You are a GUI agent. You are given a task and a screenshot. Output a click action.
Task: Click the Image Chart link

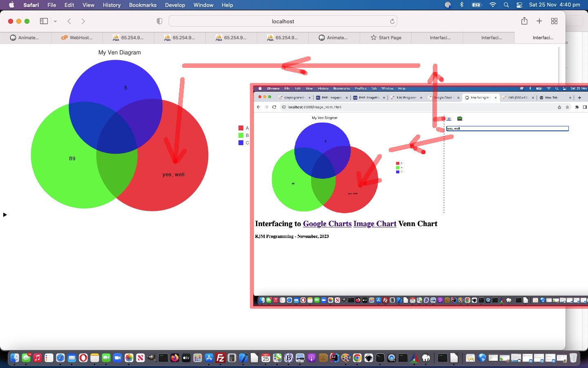pyautogui.click(x=375, y=224)
